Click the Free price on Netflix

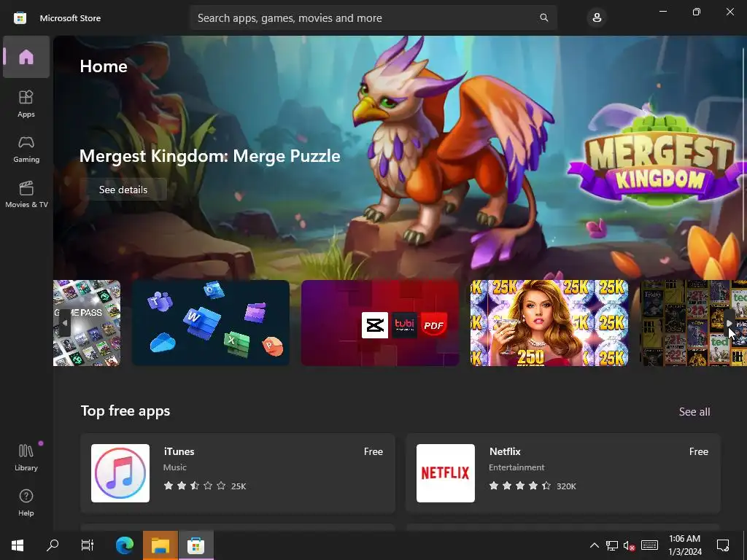pyautogui.click(x=698, y=451)
